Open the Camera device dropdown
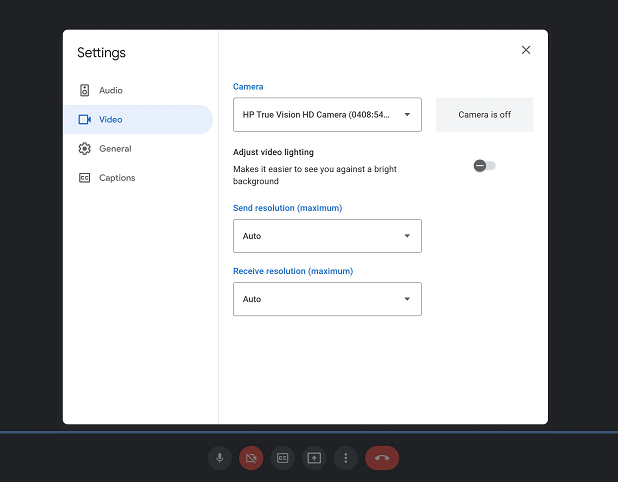 tap(327, 115)
